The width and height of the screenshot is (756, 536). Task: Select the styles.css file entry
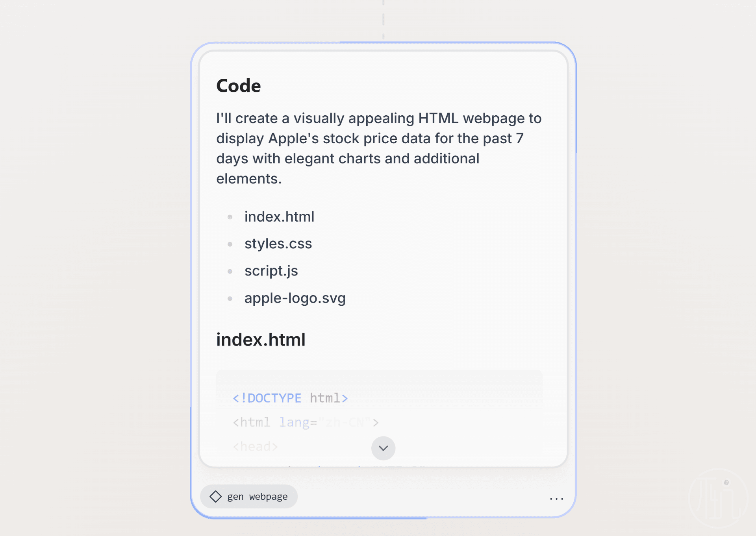click(278, 244)
